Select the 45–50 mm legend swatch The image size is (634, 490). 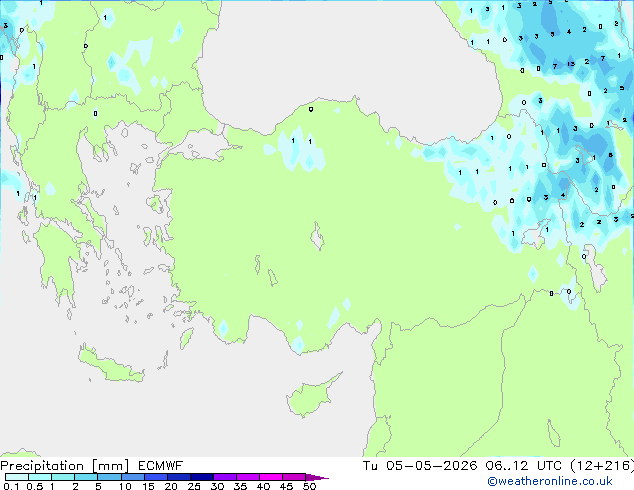(294, 477)
